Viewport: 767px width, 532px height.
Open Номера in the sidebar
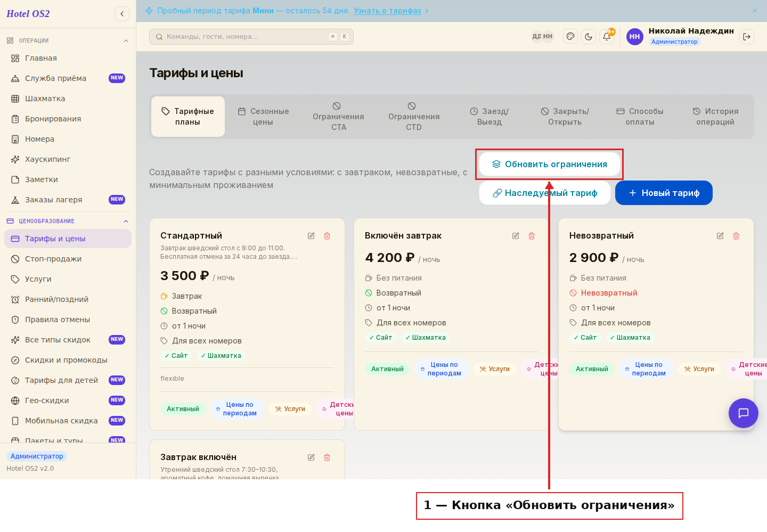[68, 139]
